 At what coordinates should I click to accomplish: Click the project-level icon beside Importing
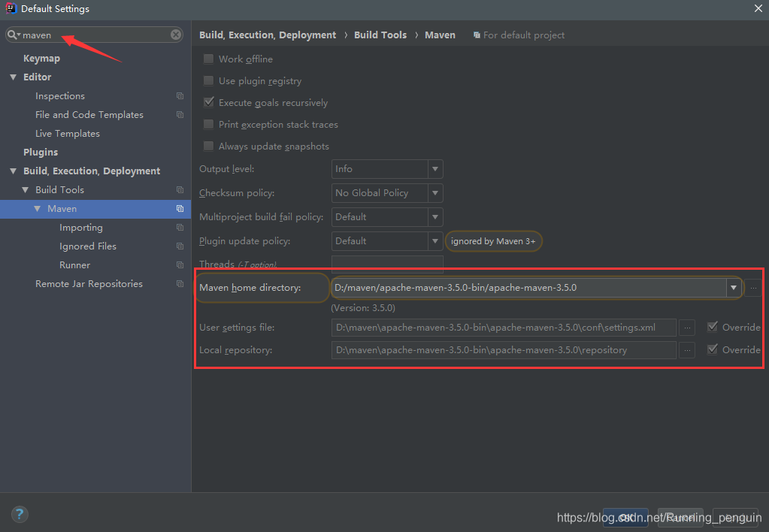click(x=180, y=228)
